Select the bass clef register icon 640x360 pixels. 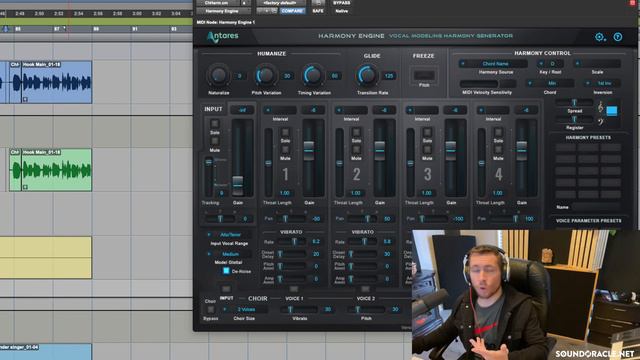coord(600,122)
